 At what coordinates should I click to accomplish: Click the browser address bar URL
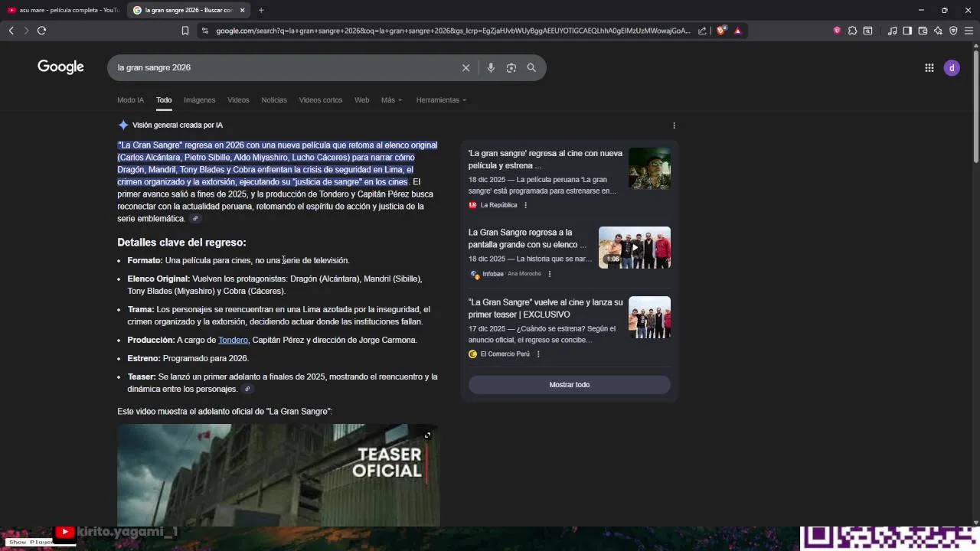pos(452,31)
